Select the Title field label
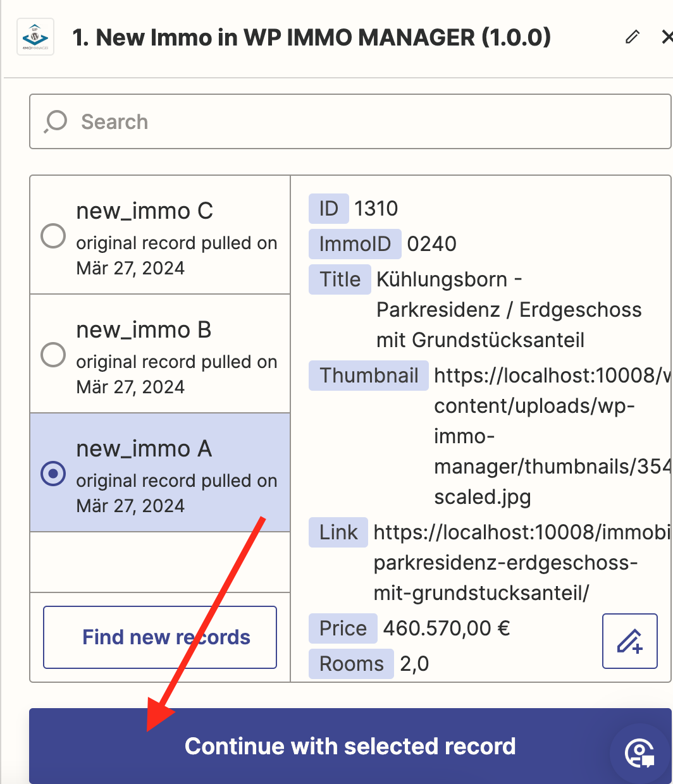Screen dimensions: 673x784 340,279
